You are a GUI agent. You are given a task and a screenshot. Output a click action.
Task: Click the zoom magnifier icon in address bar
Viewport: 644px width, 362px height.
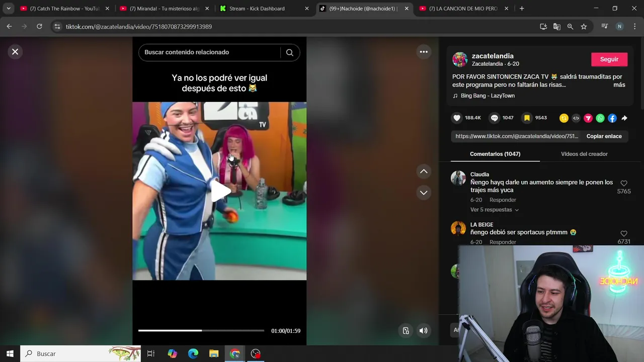coord(570,27)
